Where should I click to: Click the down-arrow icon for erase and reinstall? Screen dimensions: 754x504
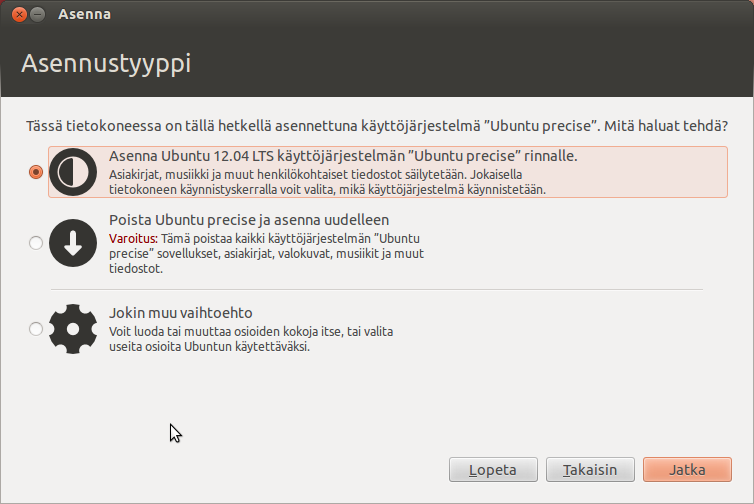tap(72, 242)
